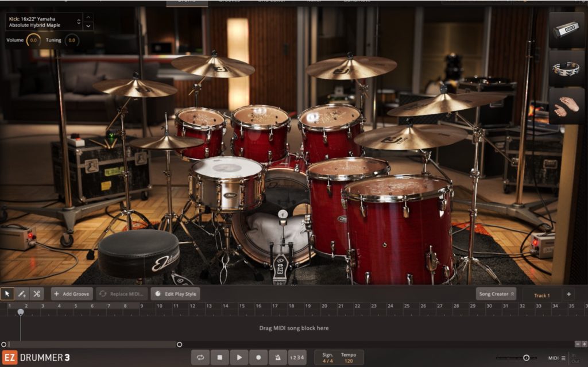Click the ride cymbal above the floor toms
This screenshot has width=588, height=367.
click(x=411, y=137)
